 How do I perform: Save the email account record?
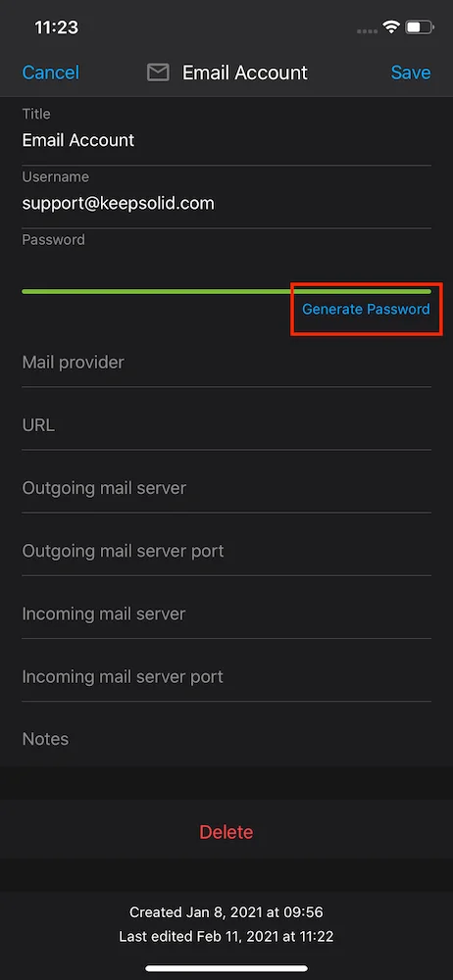pos(411,73)
